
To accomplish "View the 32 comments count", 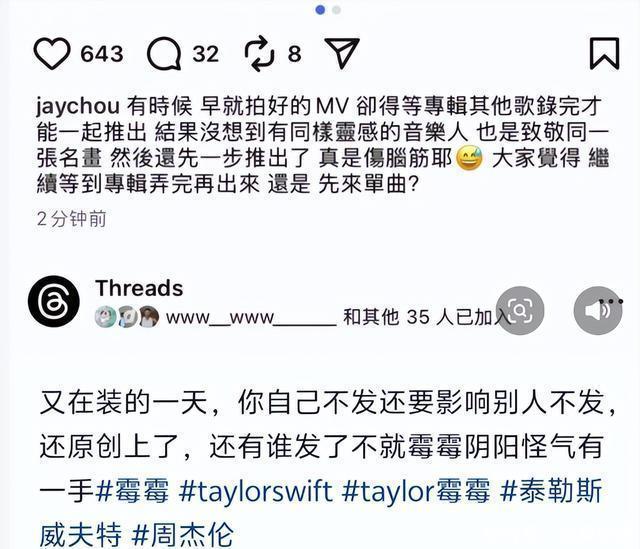I will click(x=206, y=54).
